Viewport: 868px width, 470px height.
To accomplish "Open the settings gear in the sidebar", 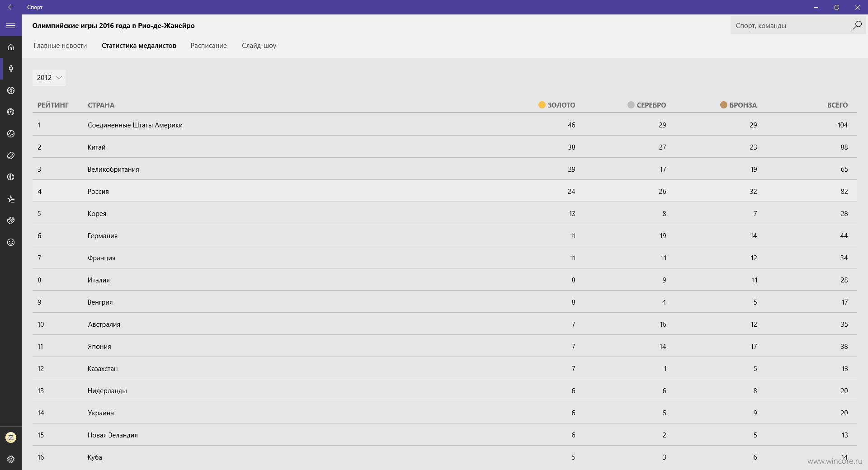I will 11,459.
